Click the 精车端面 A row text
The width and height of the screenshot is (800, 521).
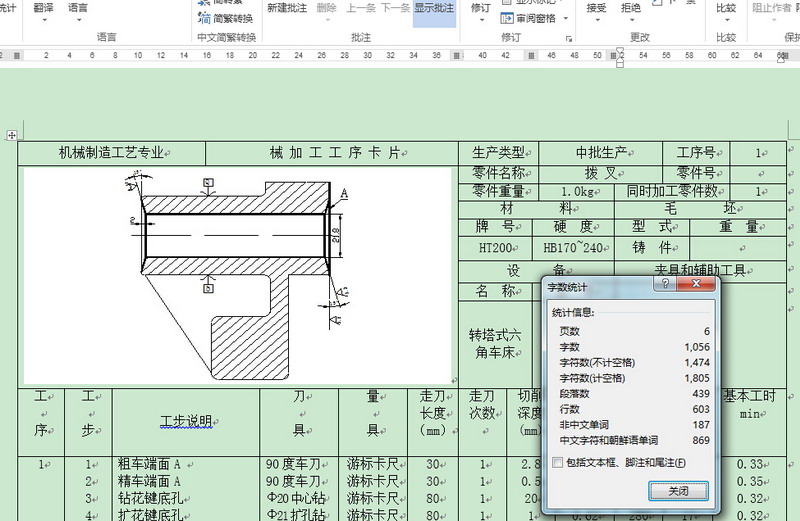click(x=149, y=481)
